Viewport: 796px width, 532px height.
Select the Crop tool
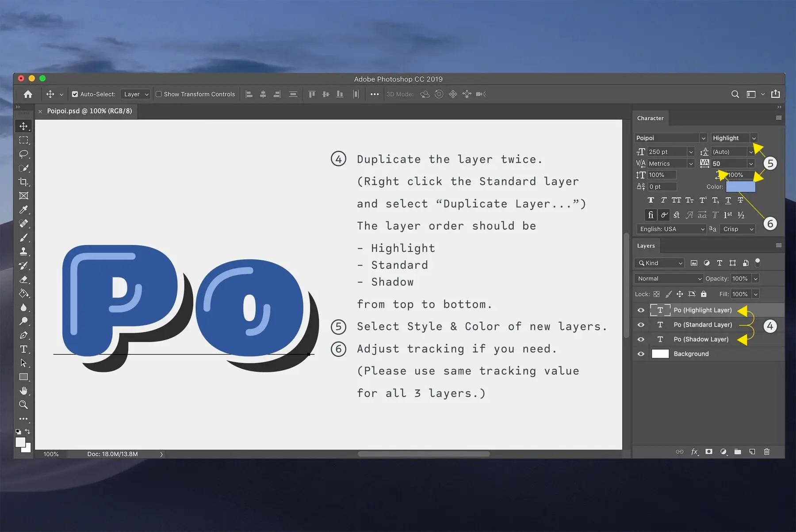pyautogui.click(x=24, y=182)
